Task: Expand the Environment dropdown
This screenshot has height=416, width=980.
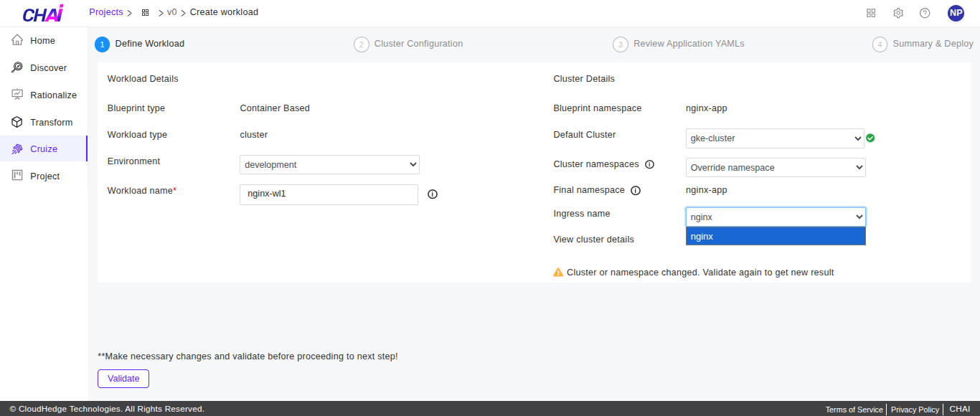Action: click(329, 164)
